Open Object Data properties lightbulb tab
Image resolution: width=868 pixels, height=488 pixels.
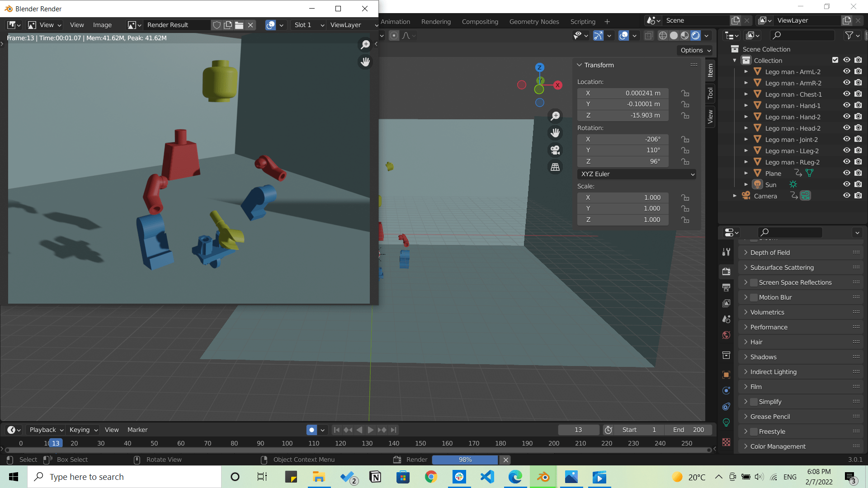726,422
